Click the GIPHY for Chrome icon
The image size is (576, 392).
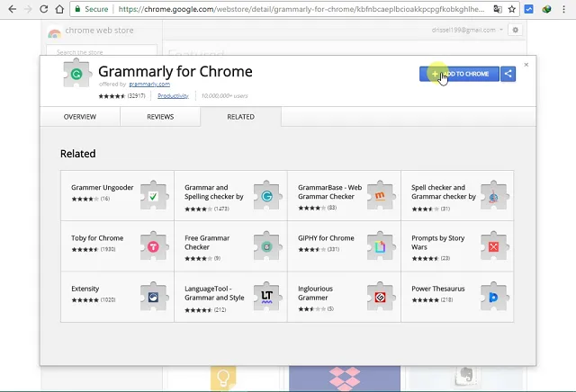point(381,245)
